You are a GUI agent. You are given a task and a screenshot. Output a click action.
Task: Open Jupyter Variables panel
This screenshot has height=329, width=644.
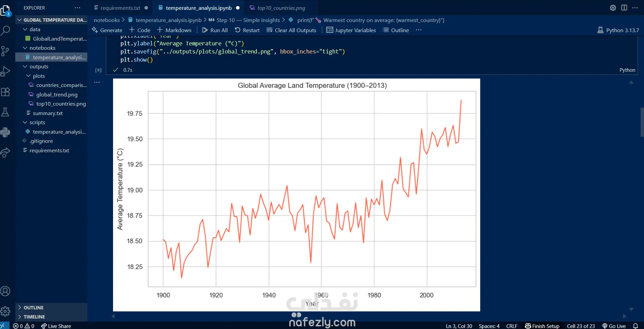[351, 30]
